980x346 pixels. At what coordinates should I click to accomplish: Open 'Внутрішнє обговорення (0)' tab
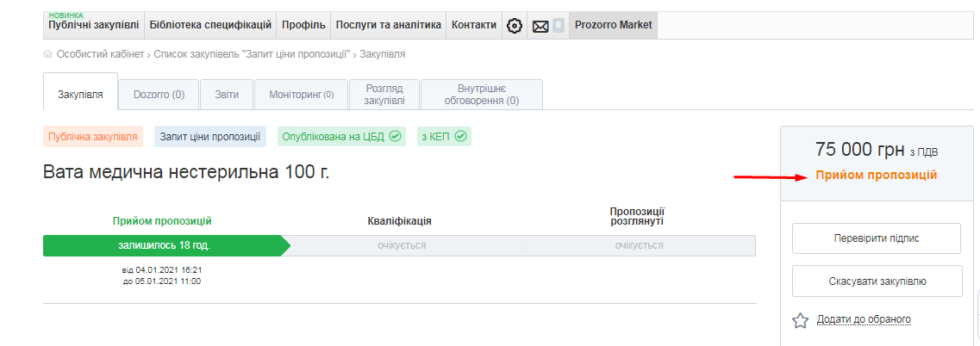(x=481, y=95)
